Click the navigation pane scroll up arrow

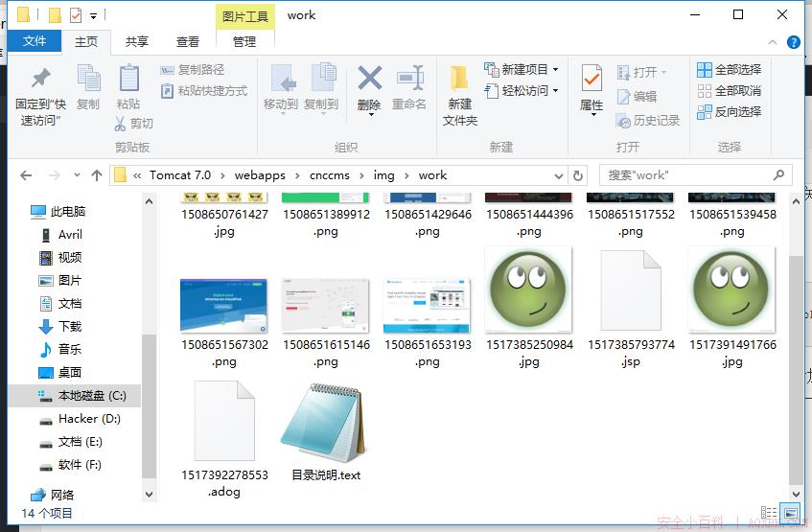click(149, 201)
